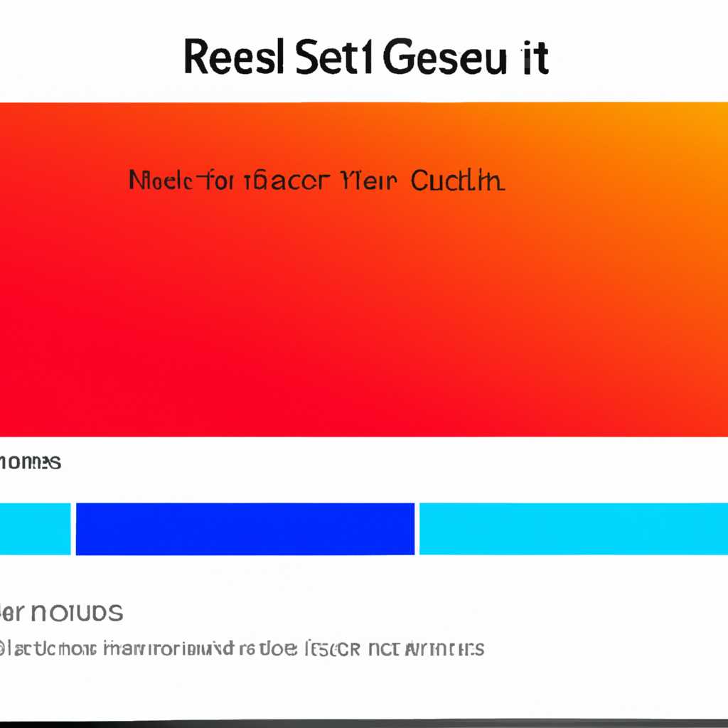Click the center of the red-orange gradient panel
This screenshot has height=728, width=728.
(364, 269)
